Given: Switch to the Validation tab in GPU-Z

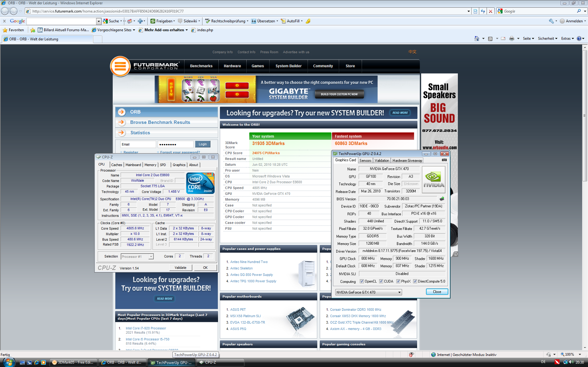Looking at the screenshot, I should [382, 161].
